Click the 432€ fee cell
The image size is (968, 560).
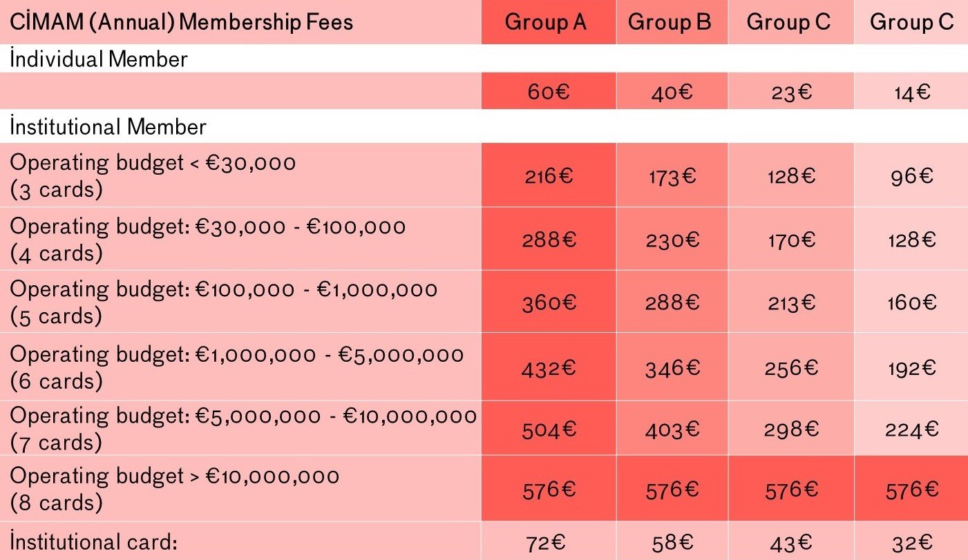[x=548, y=367]
